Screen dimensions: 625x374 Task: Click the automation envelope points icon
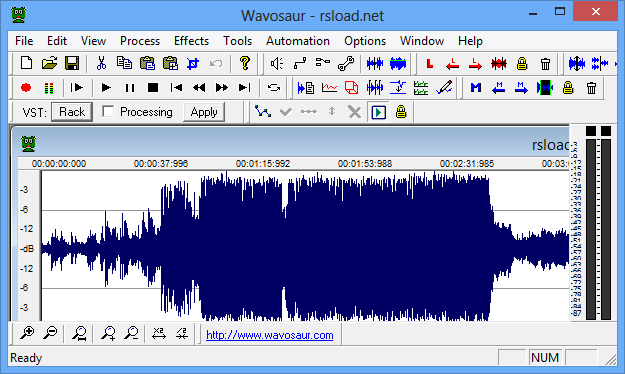263,112
